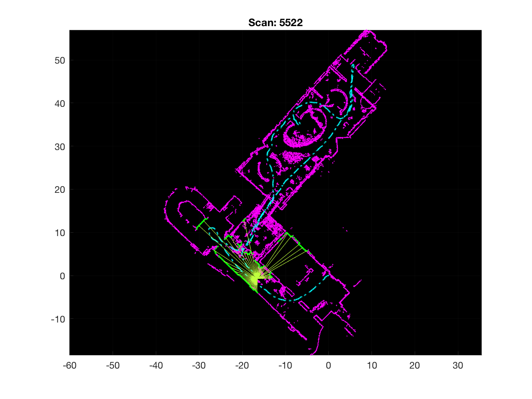This screenshot has width=532, height=399.
Task: Click the '20' label on the vertical axis
Action: (x=60, y=190)
